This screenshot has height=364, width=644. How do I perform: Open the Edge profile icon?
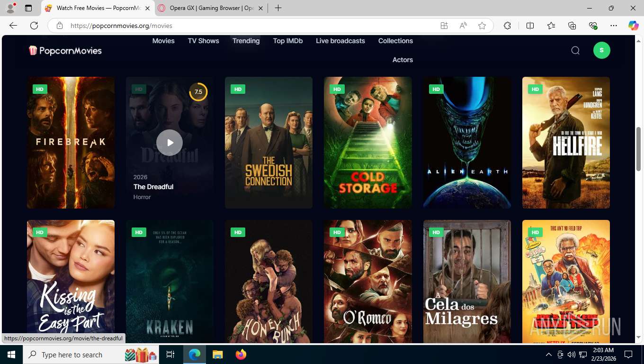click(10, 8)
